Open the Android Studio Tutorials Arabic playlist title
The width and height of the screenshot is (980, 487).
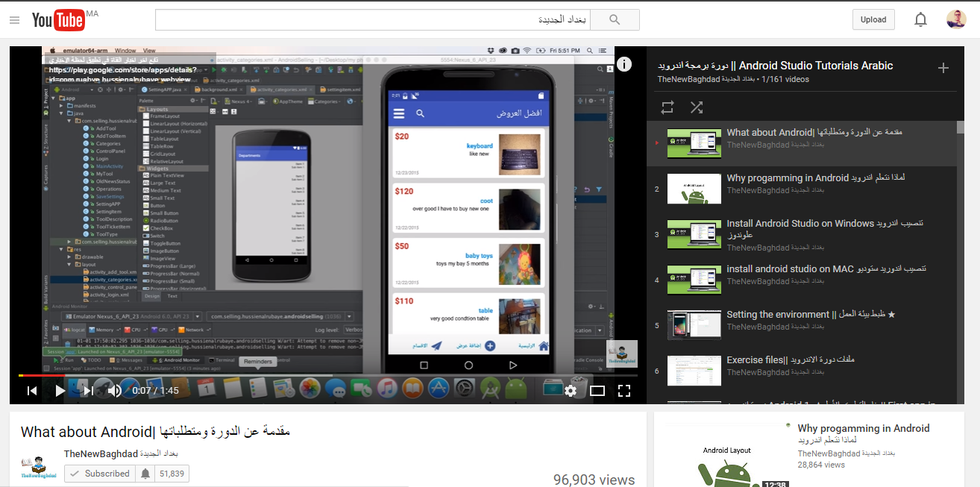coord(775,66)
